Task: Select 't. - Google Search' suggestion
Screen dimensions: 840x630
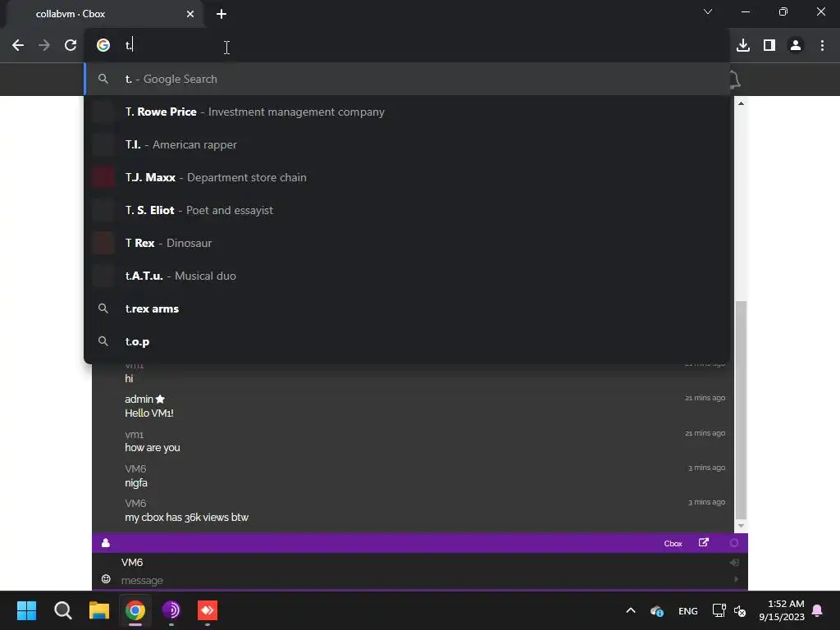Action: pyautogui.click(x=407, y=79)
